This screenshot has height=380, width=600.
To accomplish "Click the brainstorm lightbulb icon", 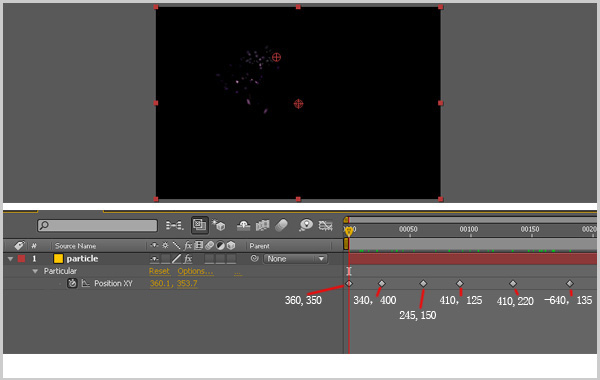I will tap(306, 225).
